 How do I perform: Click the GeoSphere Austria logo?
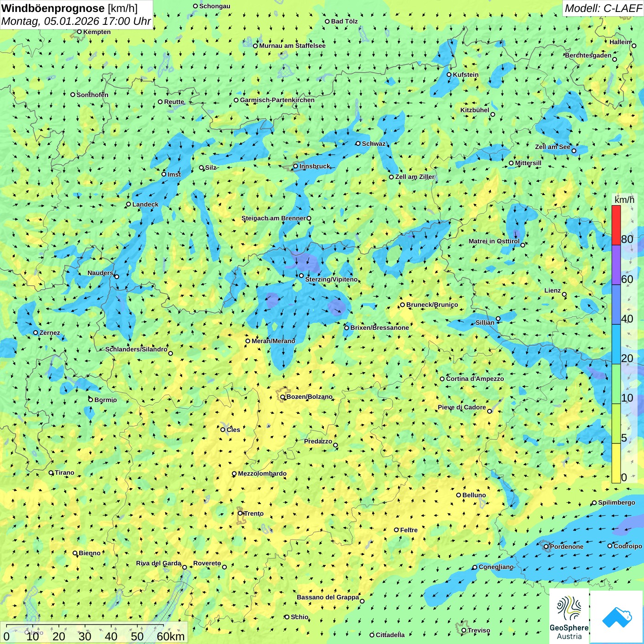(x=569, y=616)
